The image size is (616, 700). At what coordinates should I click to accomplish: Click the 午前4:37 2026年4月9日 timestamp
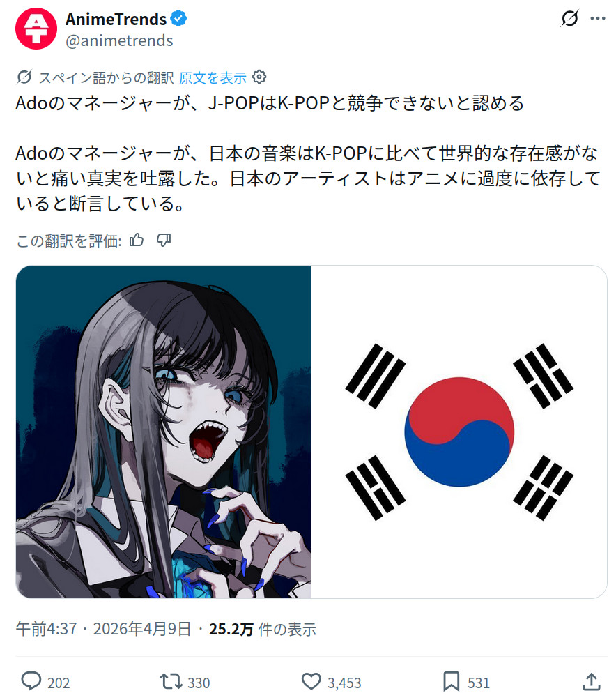click(104, 629)
